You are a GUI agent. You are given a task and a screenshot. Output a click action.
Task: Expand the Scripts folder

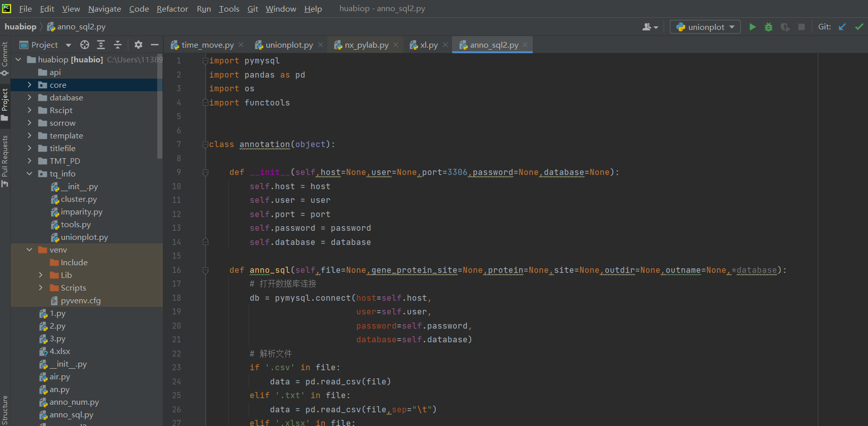41,288
